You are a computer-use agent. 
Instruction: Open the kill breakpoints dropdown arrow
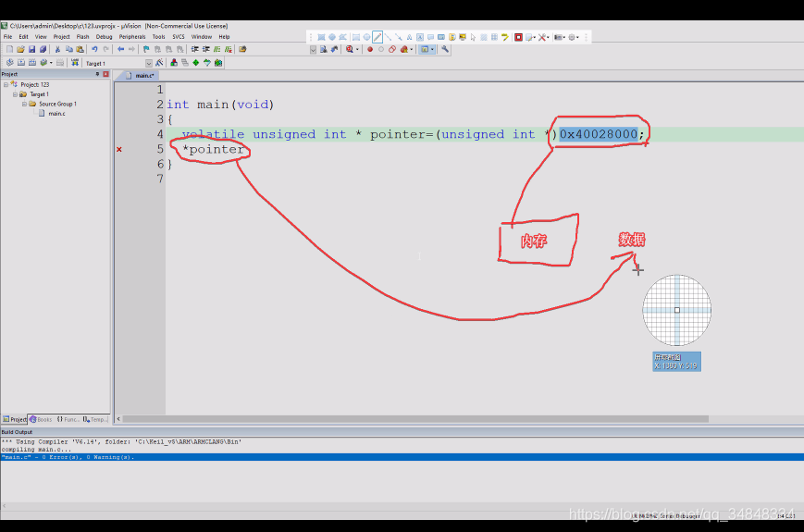[412, 49]
